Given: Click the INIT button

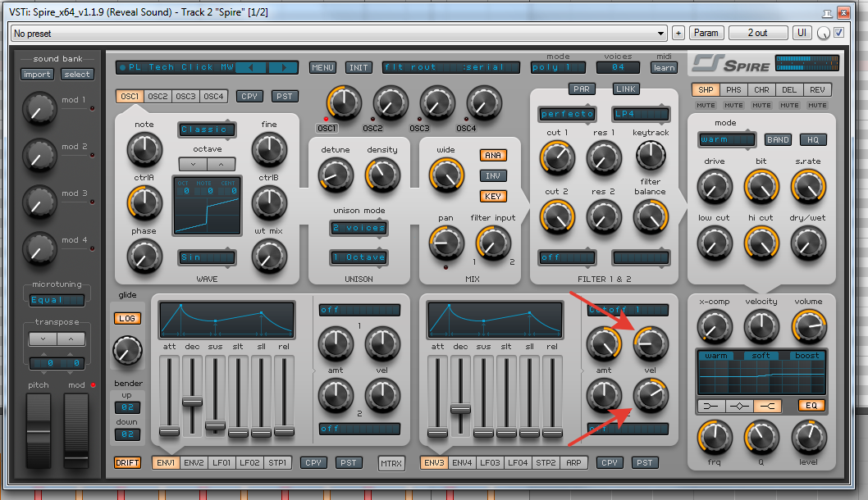Looking at the screenshot, I should [x=359, y=67].
